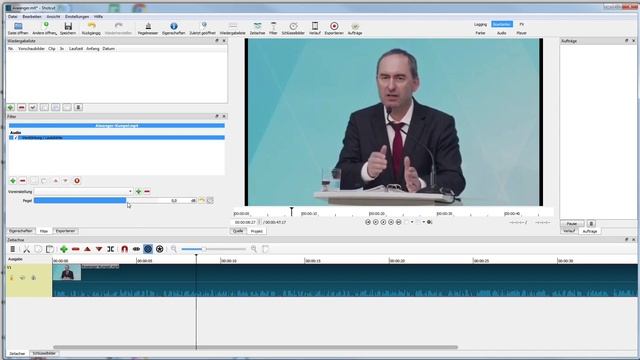Toggle the timeline snapping magnet

124,249
